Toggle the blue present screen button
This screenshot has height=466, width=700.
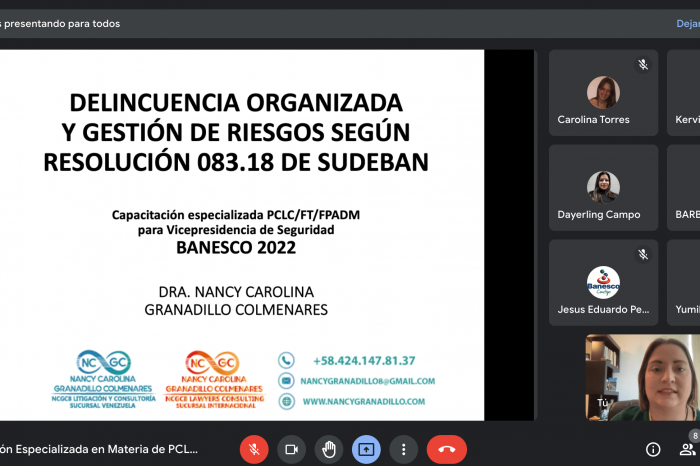click(x=367, y=449)
